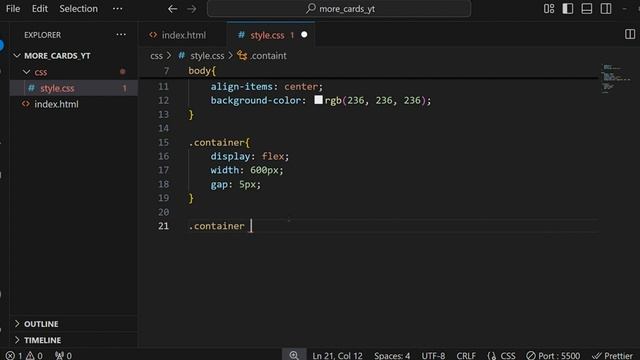
Task: Click the more_cards_yt command search box
Action: coord(339,9)
